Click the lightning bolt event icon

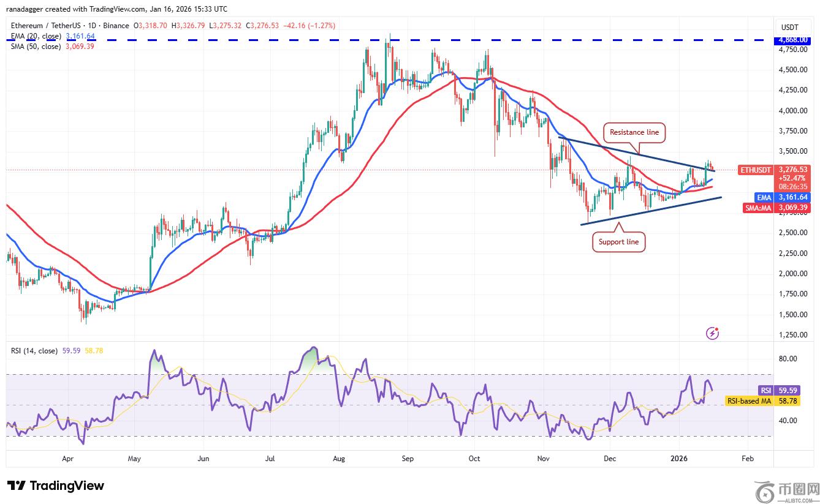712,333
